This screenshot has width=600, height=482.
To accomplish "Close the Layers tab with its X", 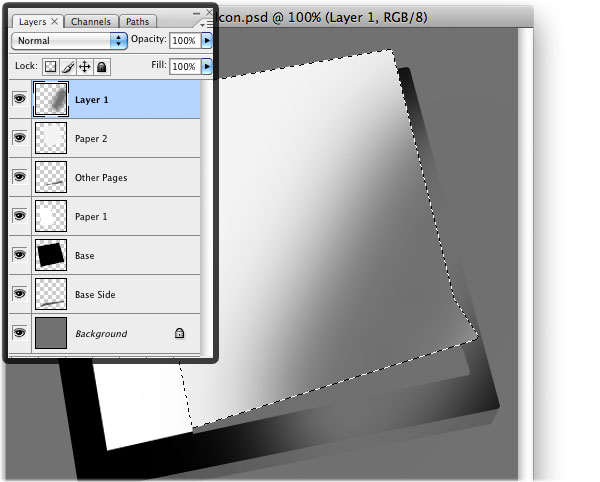I will [55, 21].
